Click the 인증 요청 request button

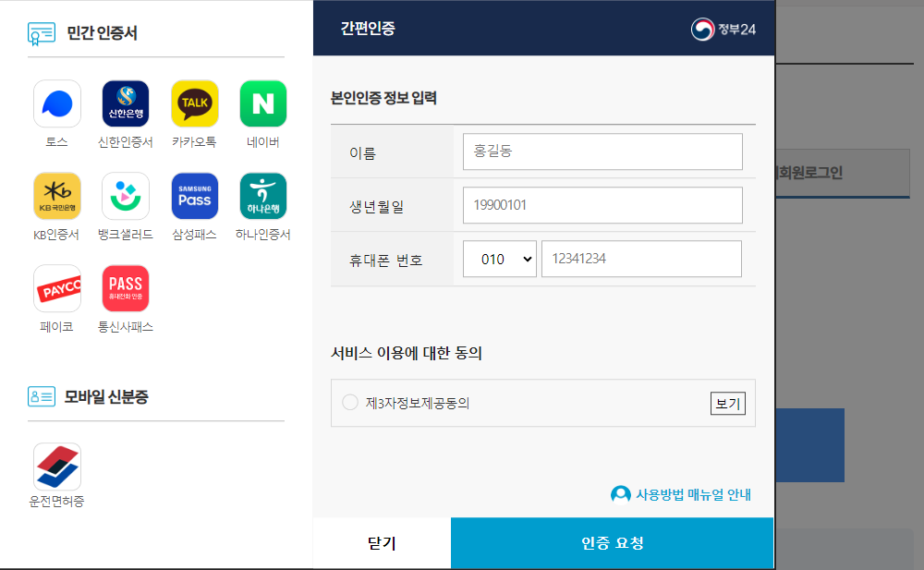(613, 543)
